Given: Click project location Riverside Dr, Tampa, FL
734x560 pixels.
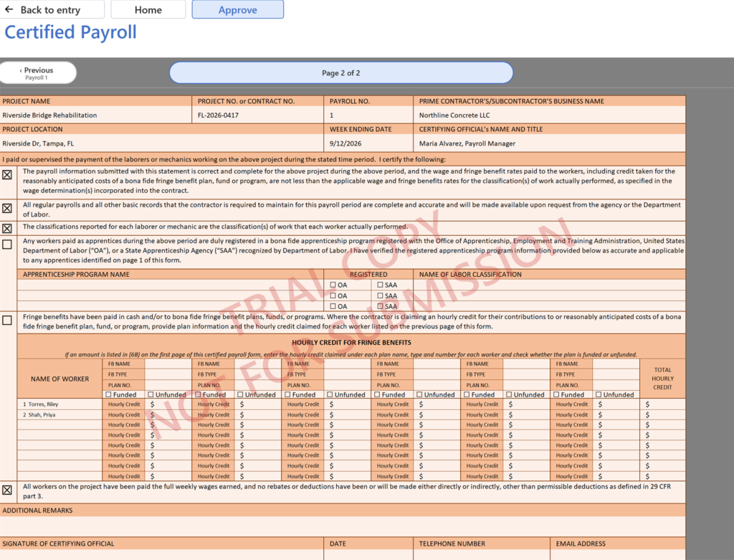Looking at the screenshot, I should [38, 143].
